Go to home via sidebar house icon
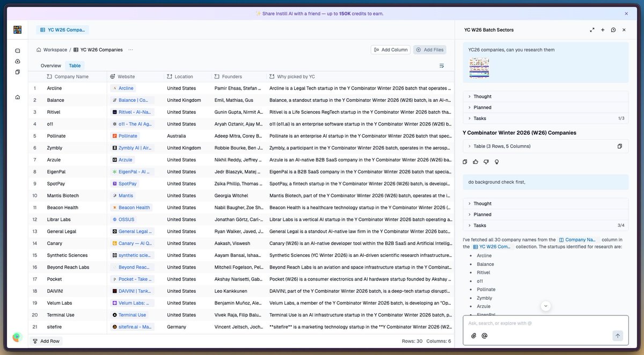The width and height of the screenshot is (644, 355). pyautogui.click(x=18, y=97)
